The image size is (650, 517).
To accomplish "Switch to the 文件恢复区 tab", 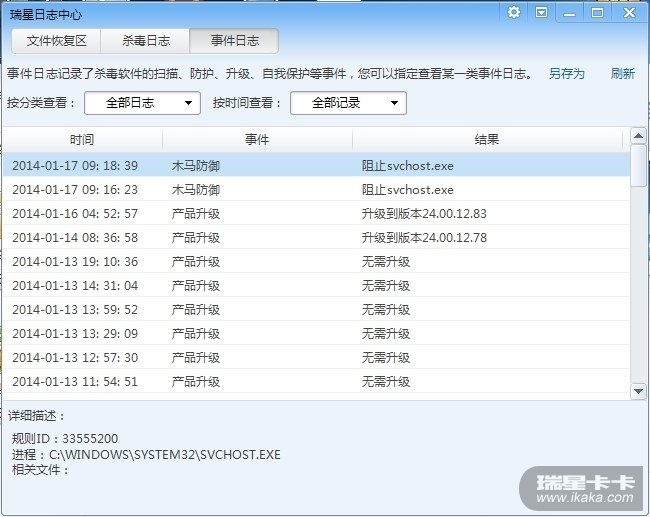I will click(56, 41).
